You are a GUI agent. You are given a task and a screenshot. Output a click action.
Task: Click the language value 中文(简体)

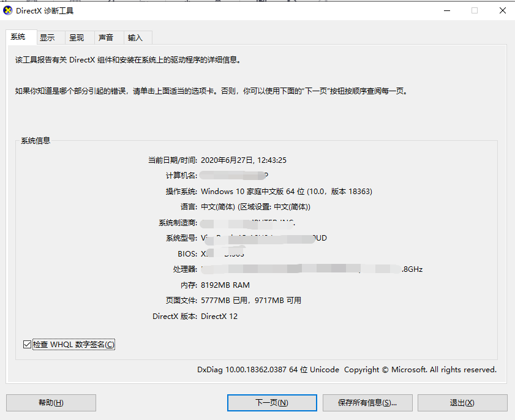pyautogui.click(x=255, y=207)
